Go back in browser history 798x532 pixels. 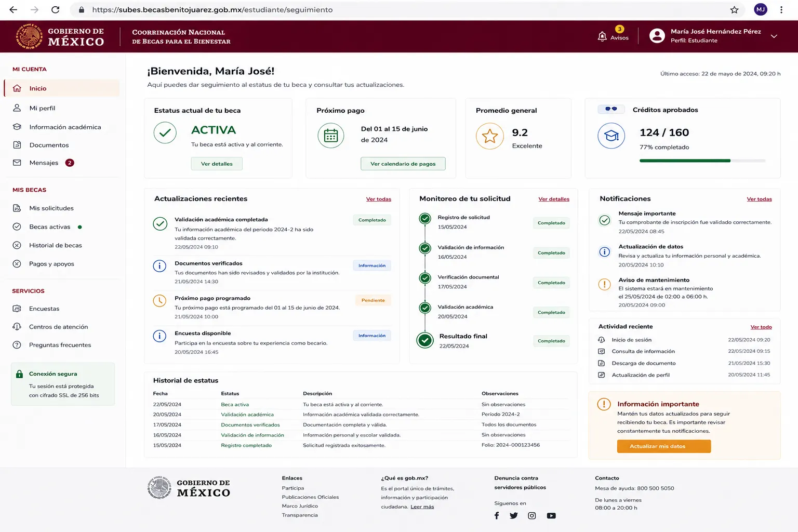pos(14,10)
